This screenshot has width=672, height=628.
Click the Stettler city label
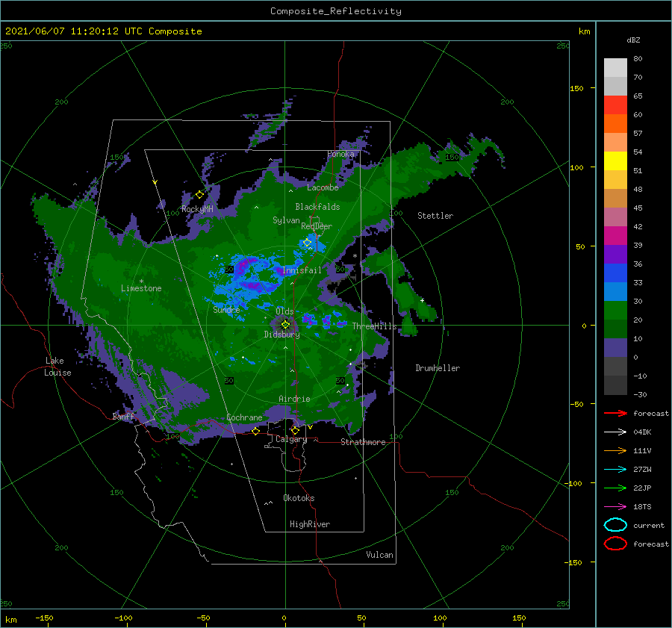click(x=435, y=216)
